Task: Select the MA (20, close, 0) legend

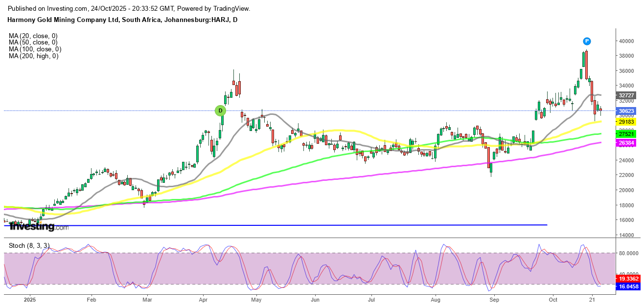Action: [33, 36]
